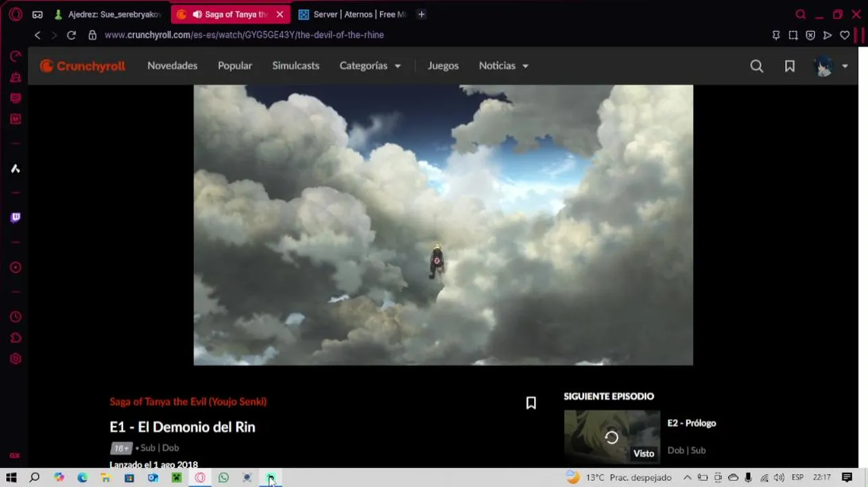Take a snapshot with the address bar icon
Screen dimensions: 868x487
click(x=793, y=35)
